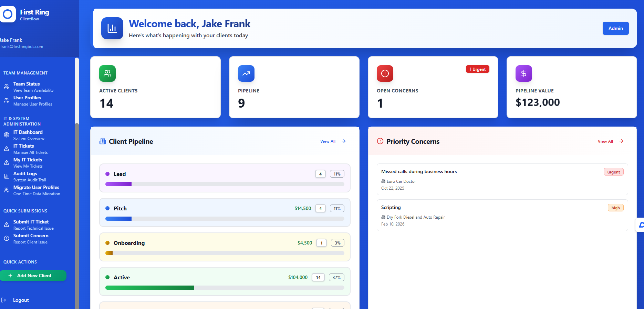Click the $14,500 Pitch value
644x309 pixels.
pyautogui.click(x=303, y=208)
